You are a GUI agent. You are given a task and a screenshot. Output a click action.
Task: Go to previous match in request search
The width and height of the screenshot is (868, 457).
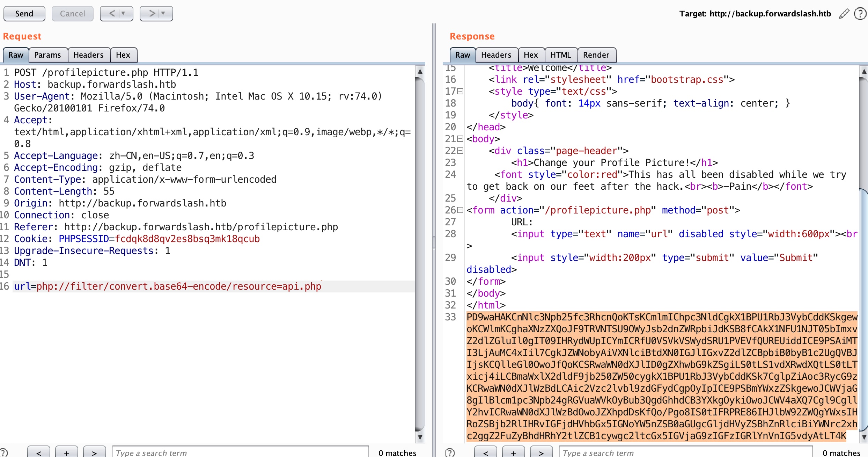[39, 452]
